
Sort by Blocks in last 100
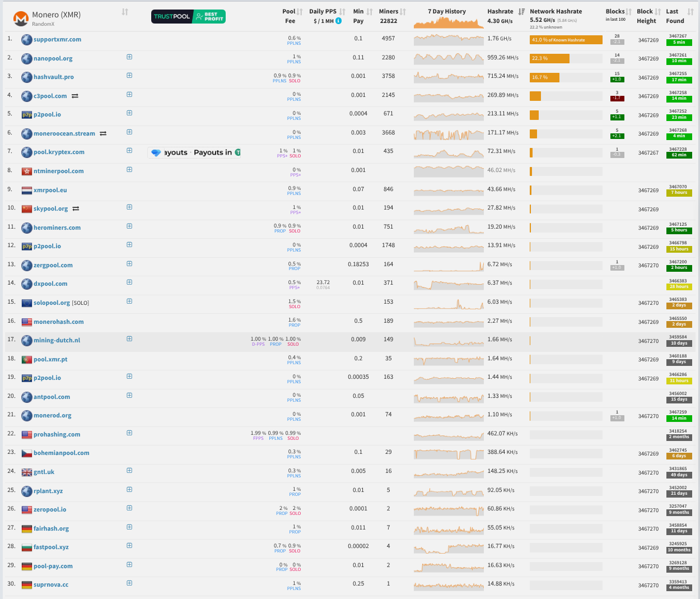629,11
